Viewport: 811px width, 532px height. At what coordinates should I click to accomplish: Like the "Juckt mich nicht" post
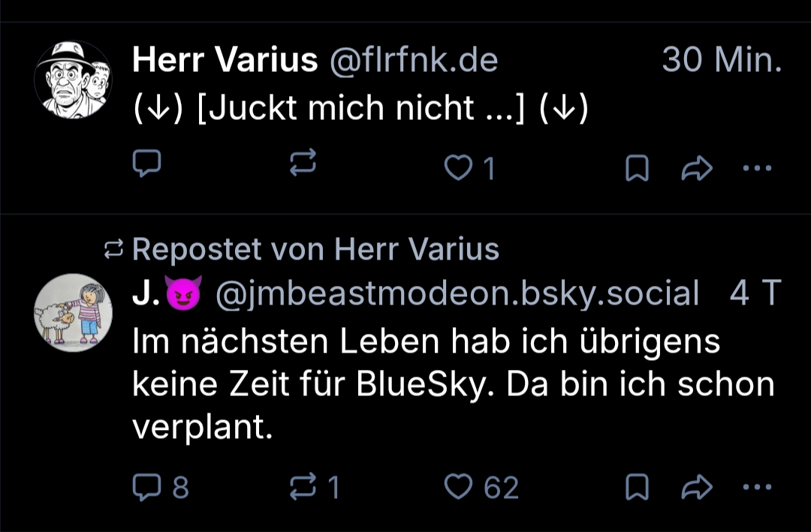(x=458, y=169)
